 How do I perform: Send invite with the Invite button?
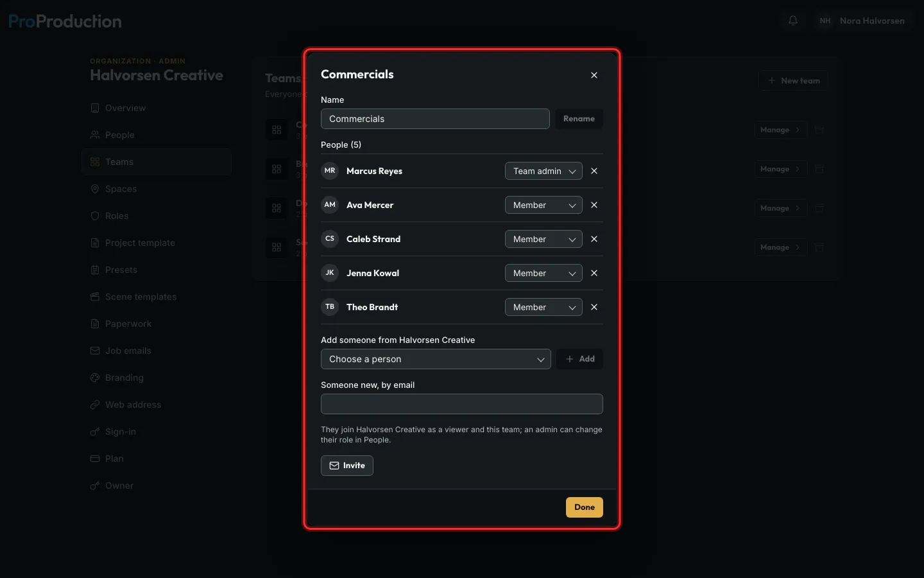point(347,466)
